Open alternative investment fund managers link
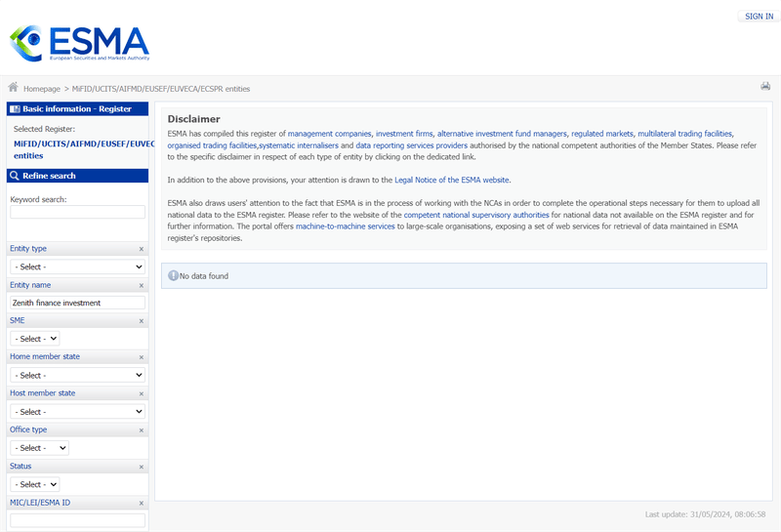 click(x=502, y=134)
